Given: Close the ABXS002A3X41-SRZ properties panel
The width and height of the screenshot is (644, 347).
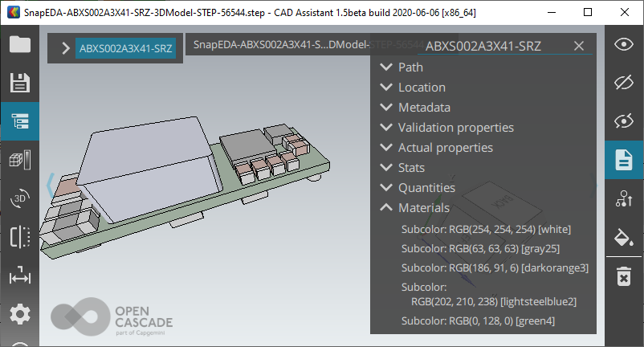Looking at the screenshot, I should 579,47.
